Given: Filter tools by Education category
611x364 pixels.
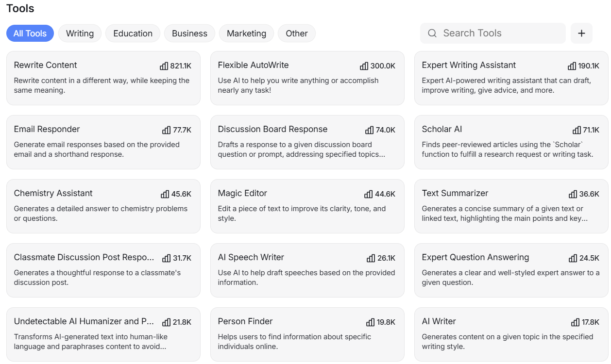Looking at the screenshot, I should (x=133, y=33).
